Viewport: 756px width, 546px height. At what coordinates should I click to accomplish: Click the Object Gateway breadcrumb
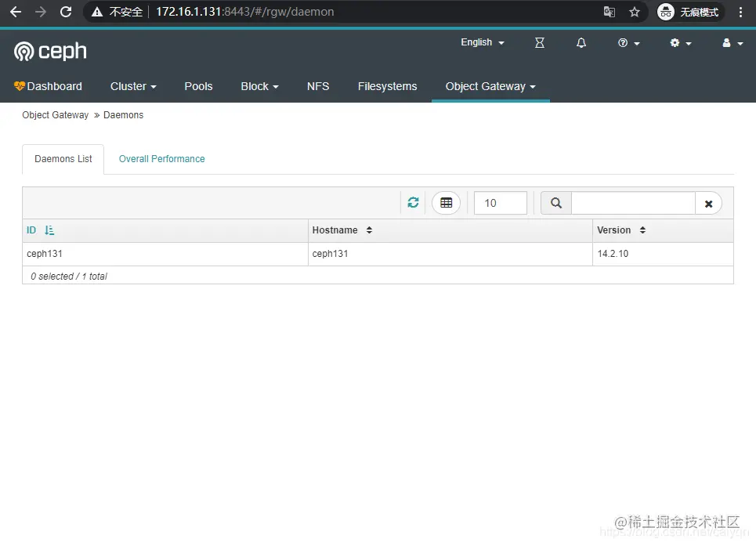point(56,115)
